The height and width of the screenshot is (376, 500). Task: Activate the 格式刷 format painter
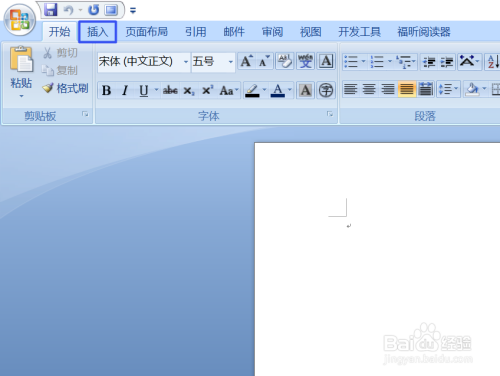click(66, 88)
